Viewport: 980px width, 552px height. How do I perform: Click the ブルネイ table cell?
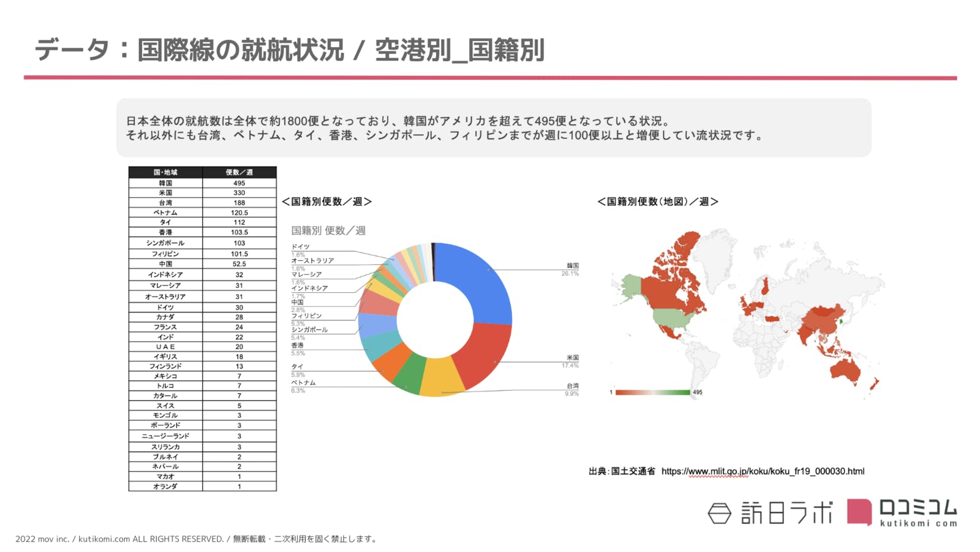pyautogui.click(x=165, y=457)
